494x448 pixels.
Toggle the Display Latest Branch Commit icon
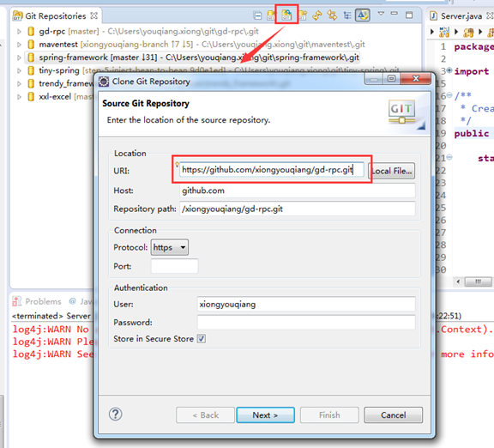(x=362, y=15)
